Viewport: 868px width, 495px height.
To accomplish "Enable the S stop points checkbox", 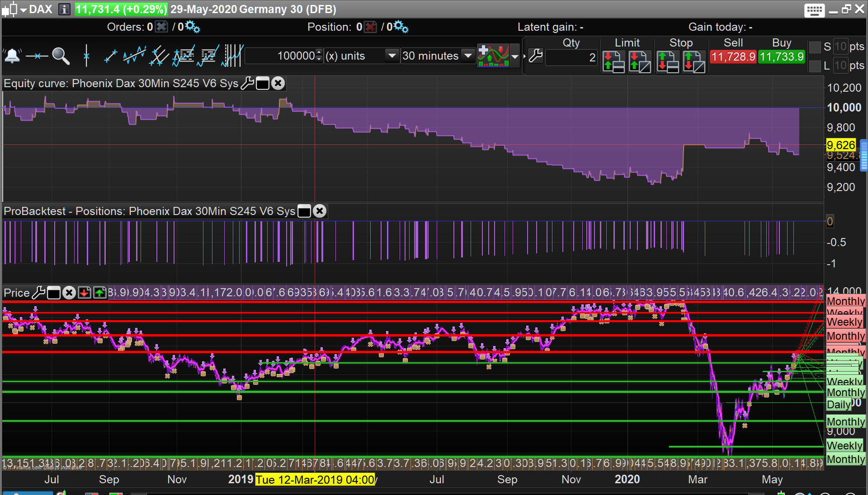I will click(x=815, y=47).
